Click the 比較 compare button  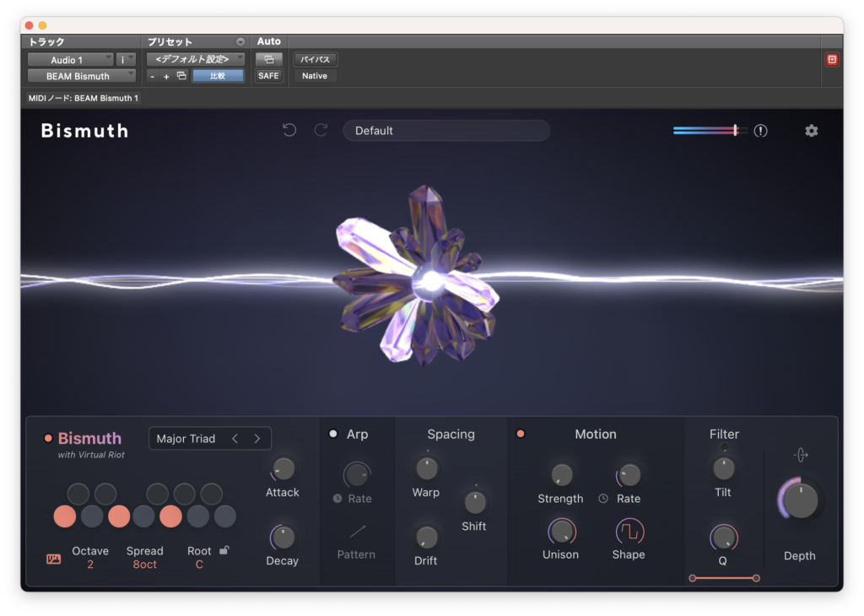(218, 75)
